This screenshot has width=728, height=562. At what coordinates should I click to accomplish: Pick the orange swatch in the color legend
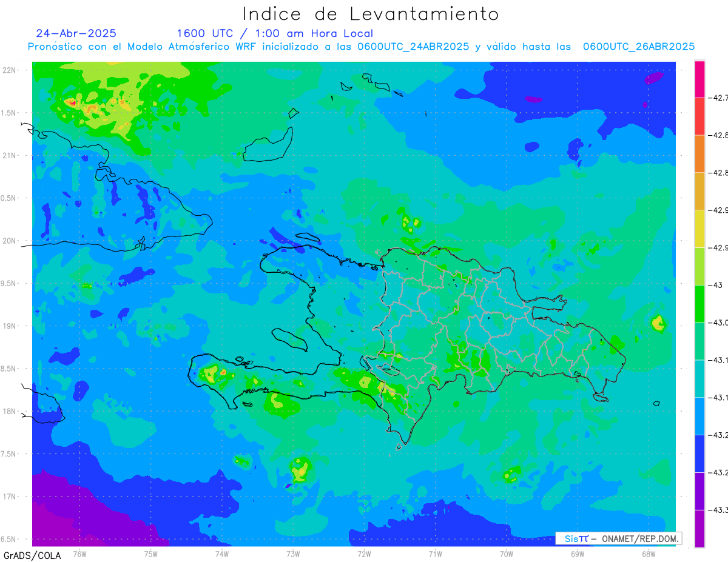699,154
